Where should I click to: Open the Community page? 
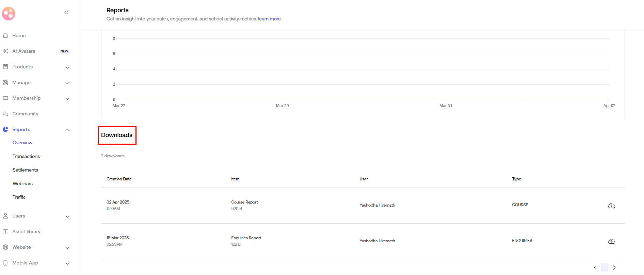point(25,114)
